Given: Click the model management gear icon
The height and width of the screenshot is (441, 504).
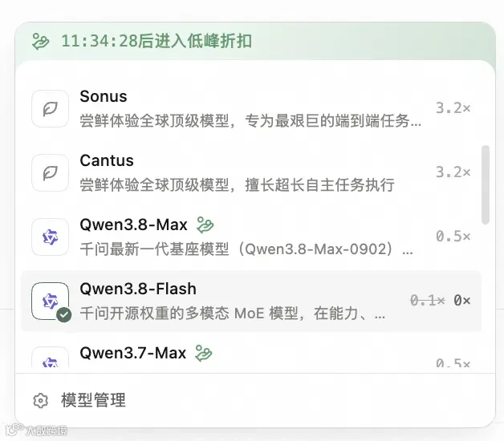Looking at the screenshot, I should (x=40, y=400).
